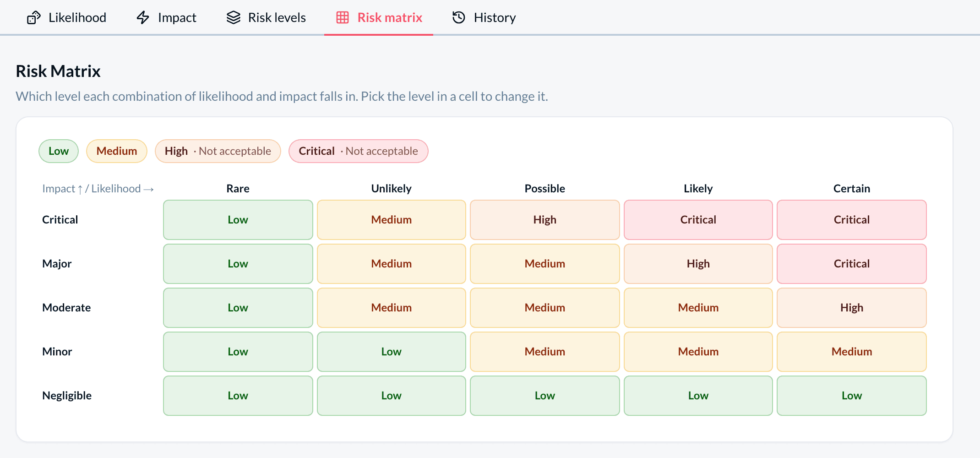Click the Possible column header
The width and height of the screenshot is (980, 458).
point(545,189)
